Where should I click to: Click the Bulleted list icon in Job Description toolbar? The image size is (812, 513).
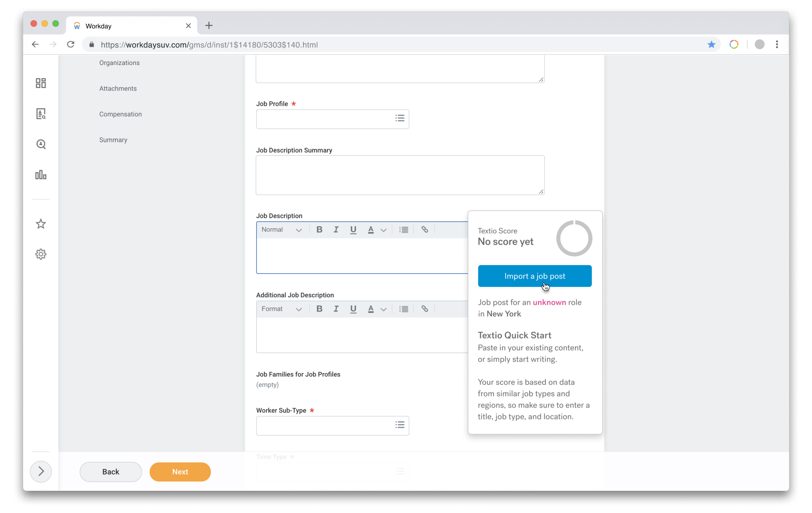(x=404, y=229)
